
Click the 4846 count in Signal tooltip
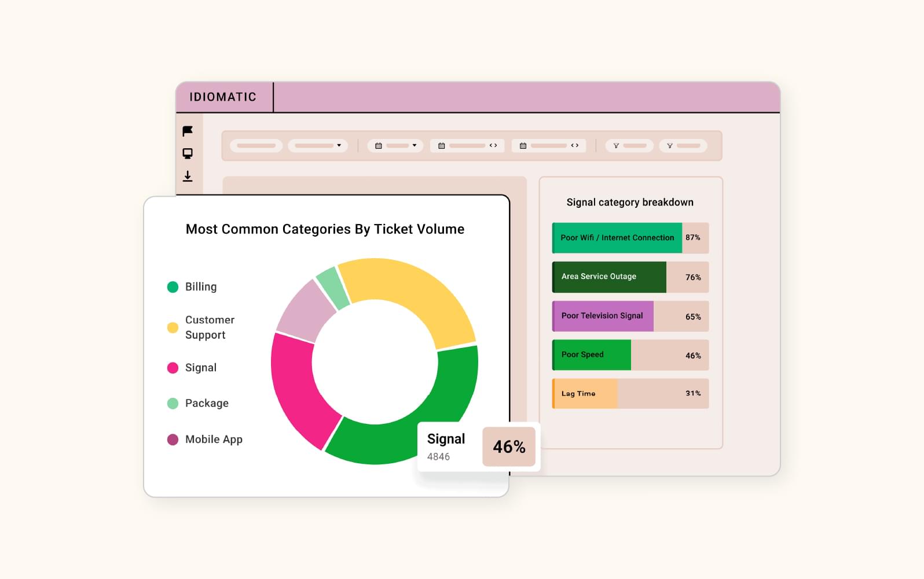tap(438, 456)
